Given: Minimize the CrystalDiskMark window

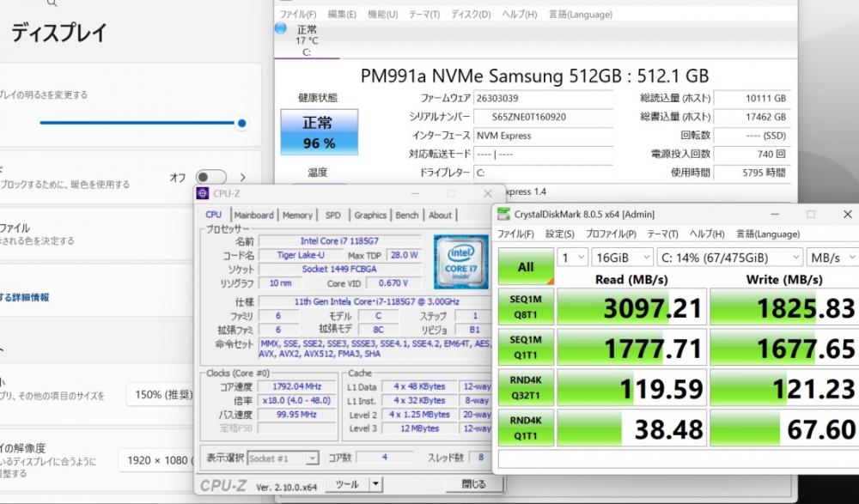Looking at the screenshot, I should 775,214.
